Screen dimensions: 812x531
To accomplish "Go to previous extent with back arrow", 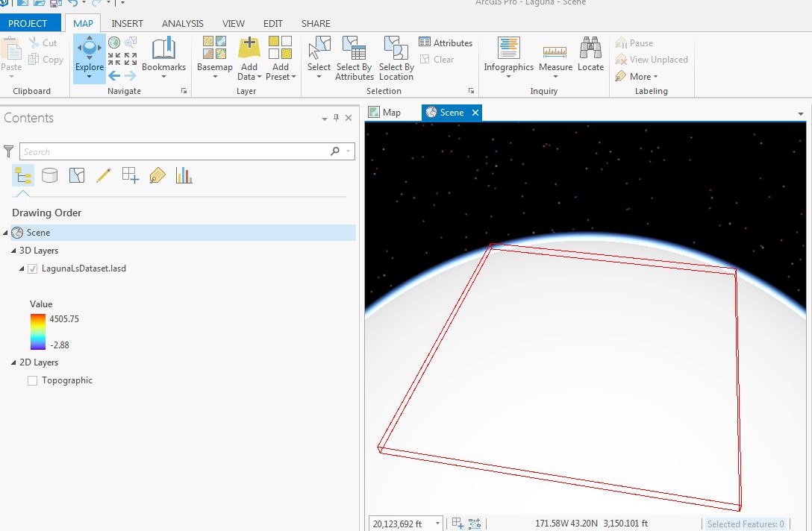I will pos(114,76).
